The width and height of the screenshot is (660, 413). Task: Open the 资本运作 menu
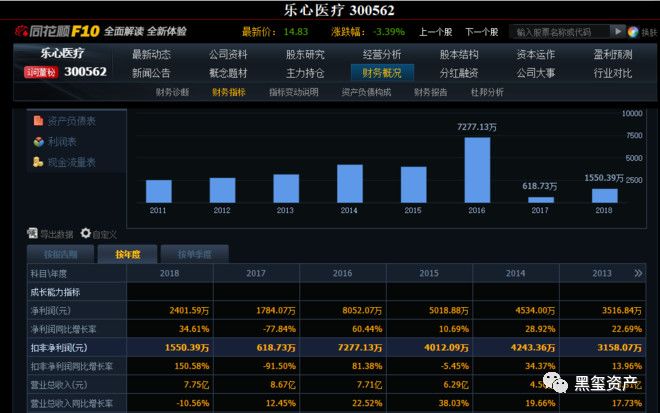(536, 54)
